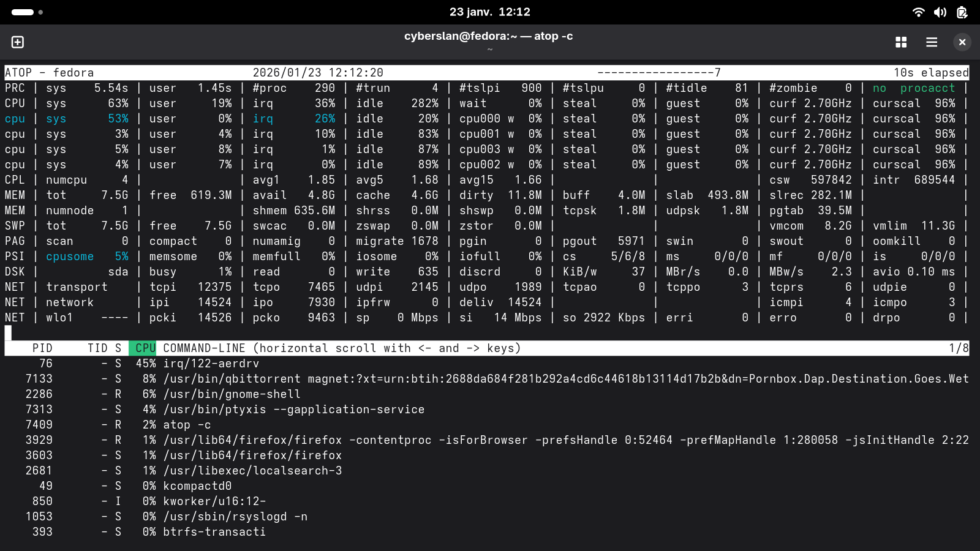Screen dimensions: 980x551
Task: Select the btrfs-transacti process row
Action: [487, 532]
